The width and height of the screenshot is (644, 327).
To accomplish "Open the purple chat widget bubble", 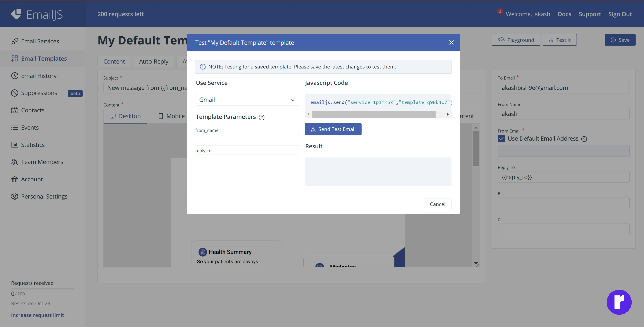I will click(619, 302).
